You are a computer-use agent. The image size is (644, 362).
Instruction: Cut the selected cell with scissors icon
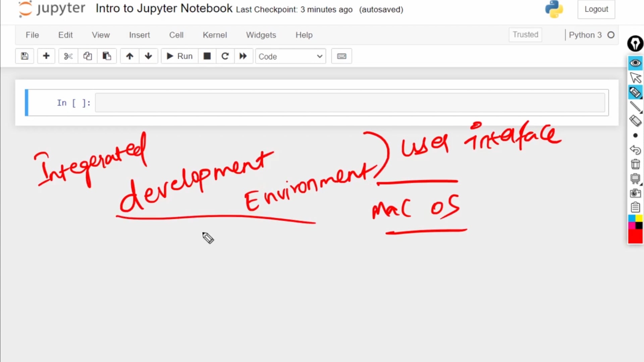point(68,56)
